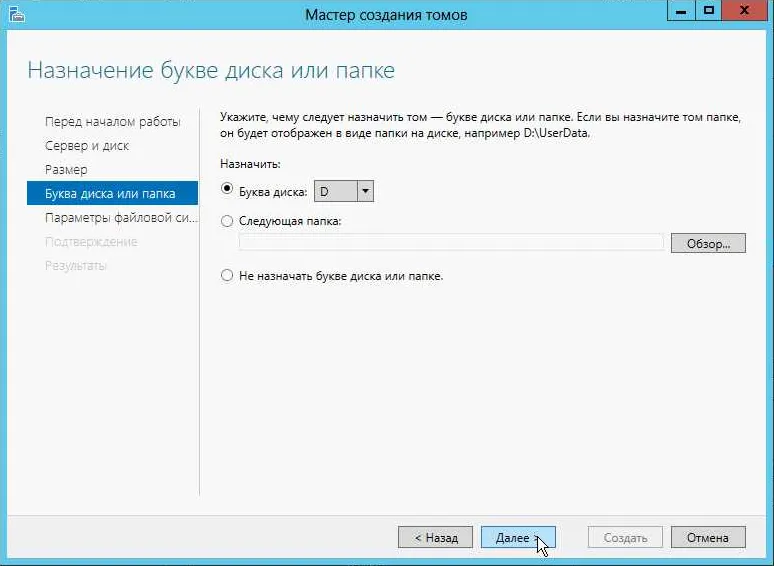Viewport: 774px width, 566px height.
Task: Choose 'Не назначать букве диска или папке'
Action: click(227, 275)
